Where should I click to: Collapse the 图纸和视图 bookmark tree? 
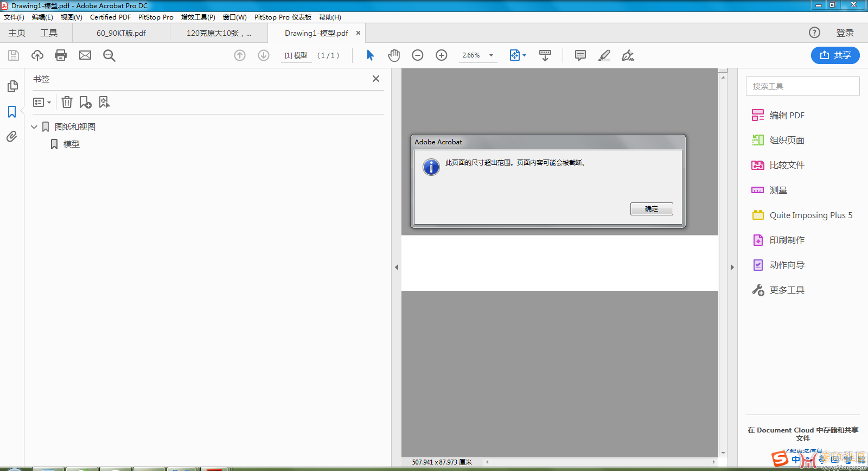(34, 127)
